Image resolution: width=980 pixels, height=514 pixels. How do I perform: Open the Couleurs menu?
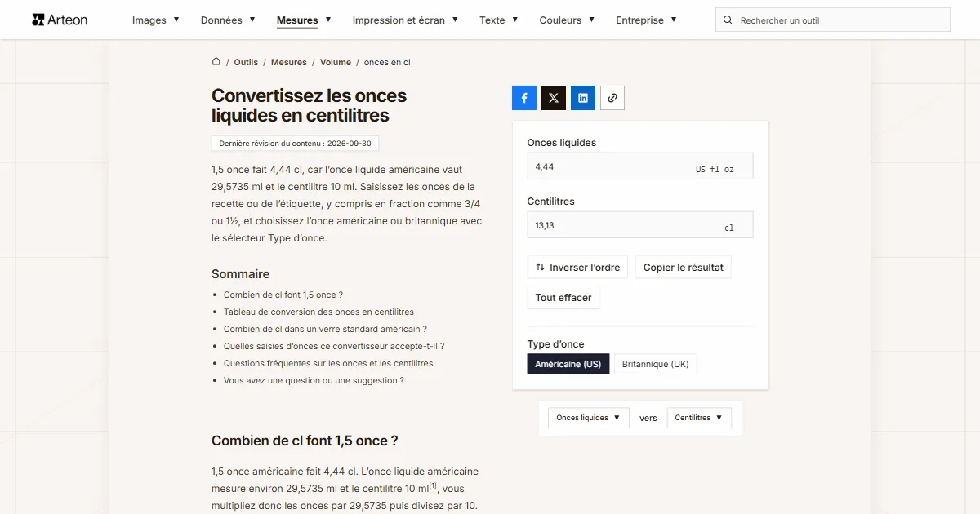tap(567, 20)
